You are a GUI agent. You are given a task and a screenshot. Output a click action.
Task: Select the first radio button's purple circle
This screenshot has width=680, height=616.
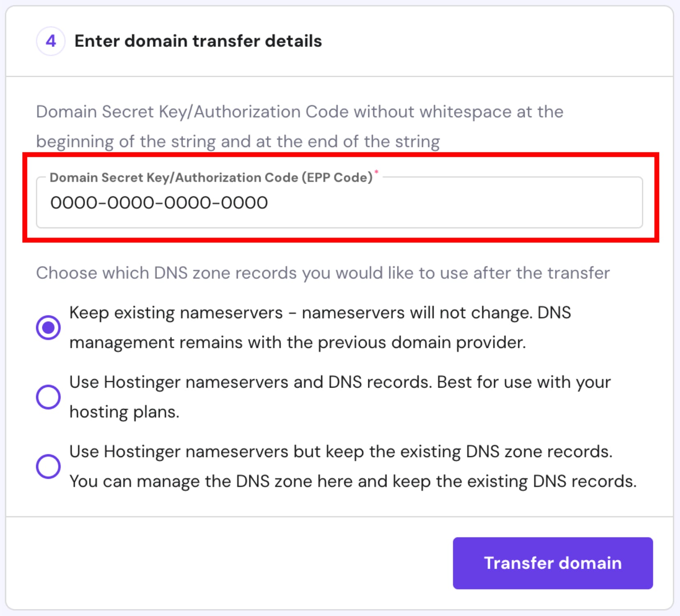[48, 326]
